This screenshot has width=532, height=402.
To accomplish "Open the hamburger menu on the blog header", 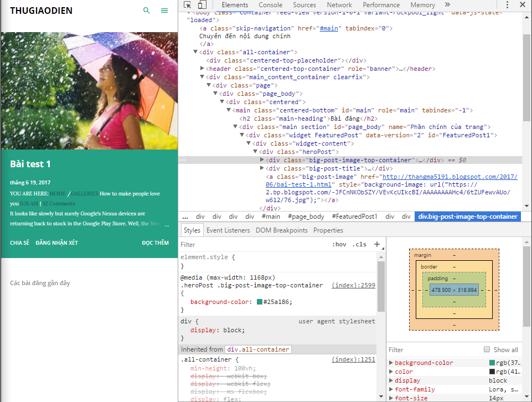I will (164, 11).
